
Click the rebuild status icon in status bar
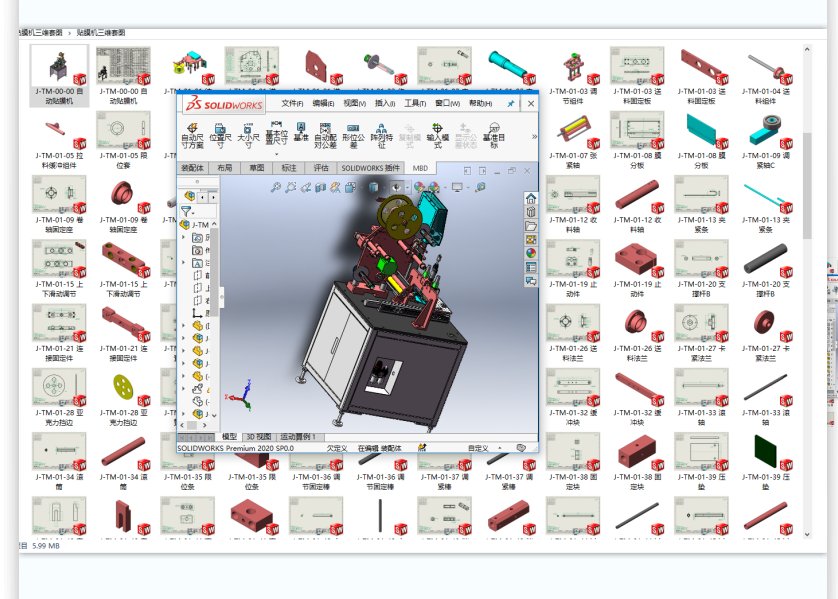pos(422,448)
